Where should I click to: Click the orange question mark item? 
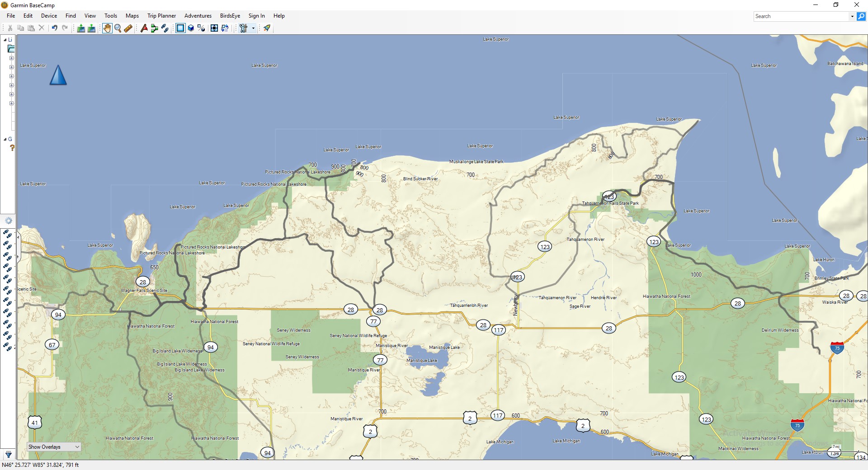pos(12,148)
